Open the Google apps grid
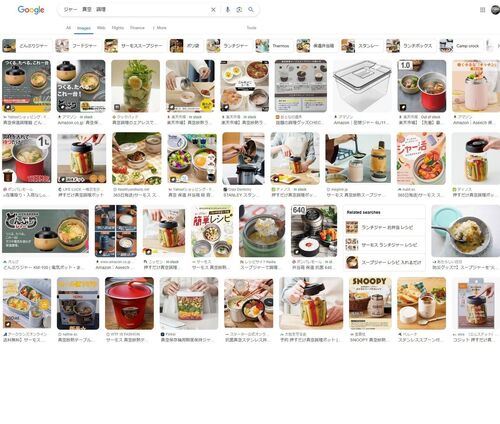Viewport: 500px width, 424px height. pyautogui.click(x=482, y=10)
